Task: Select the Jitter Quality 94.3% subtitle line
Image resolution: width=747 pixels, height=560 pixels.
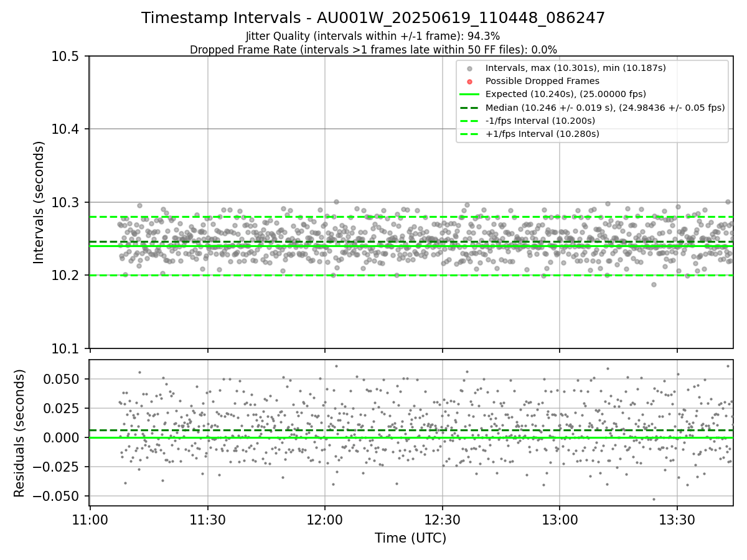Action: click(373, 37)
